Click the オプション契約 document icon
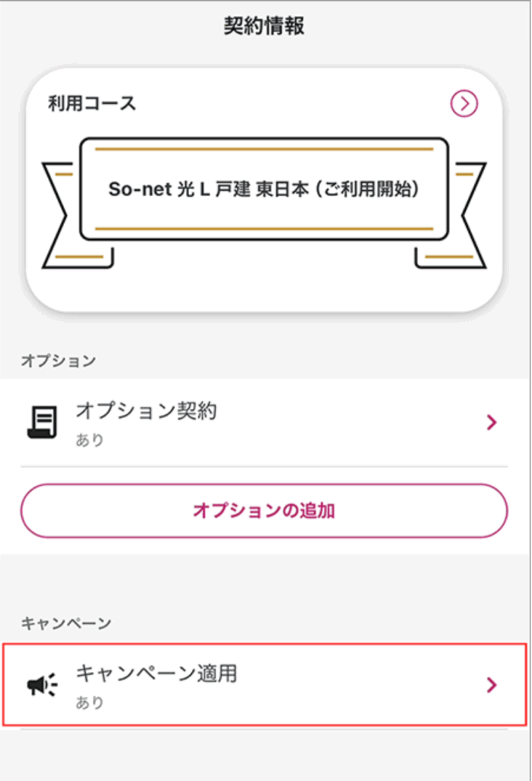This screenshot has width=532, height=781. click(x=42, y=423)
